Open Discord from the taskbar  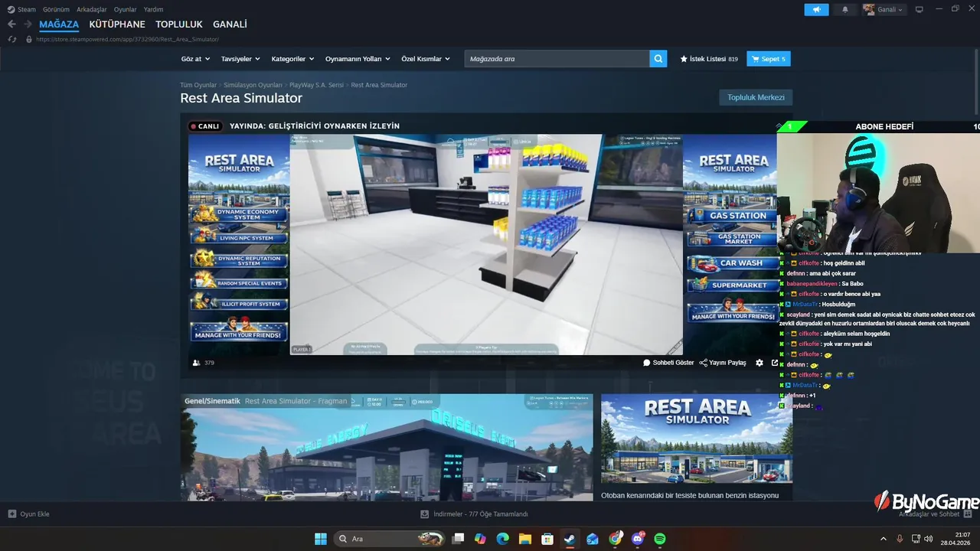[x=638, y=539]
